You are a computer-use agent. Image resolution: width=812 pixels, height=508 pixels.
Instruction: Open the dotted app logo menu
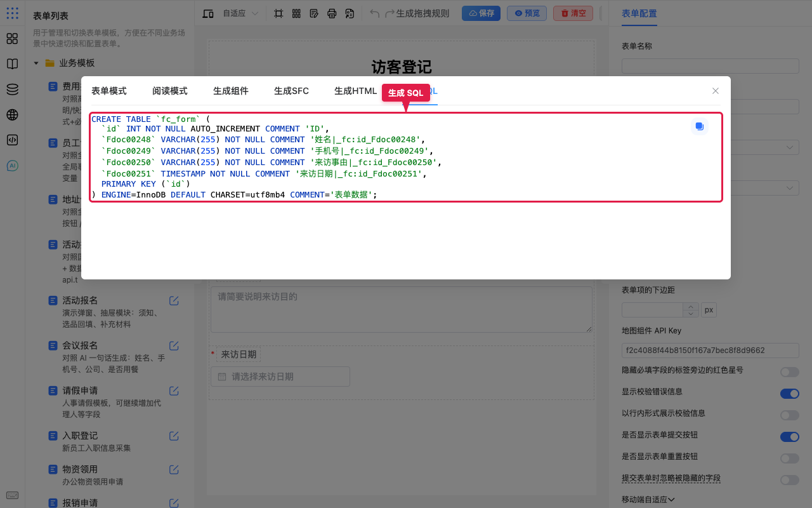click(12, 13)
